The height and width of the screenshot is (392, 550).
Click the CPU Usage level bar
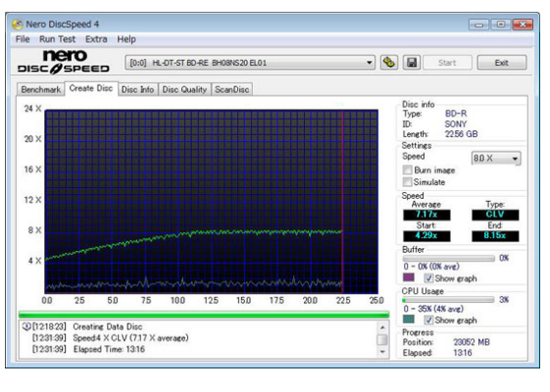(x=449, y=300)
